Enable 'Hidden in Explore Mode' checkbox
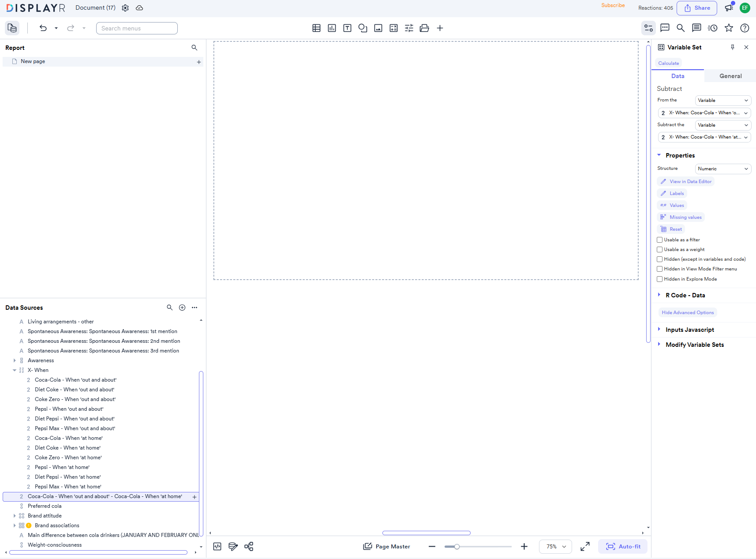This screenshot has width=756, height=559. [x=660, y=279]
